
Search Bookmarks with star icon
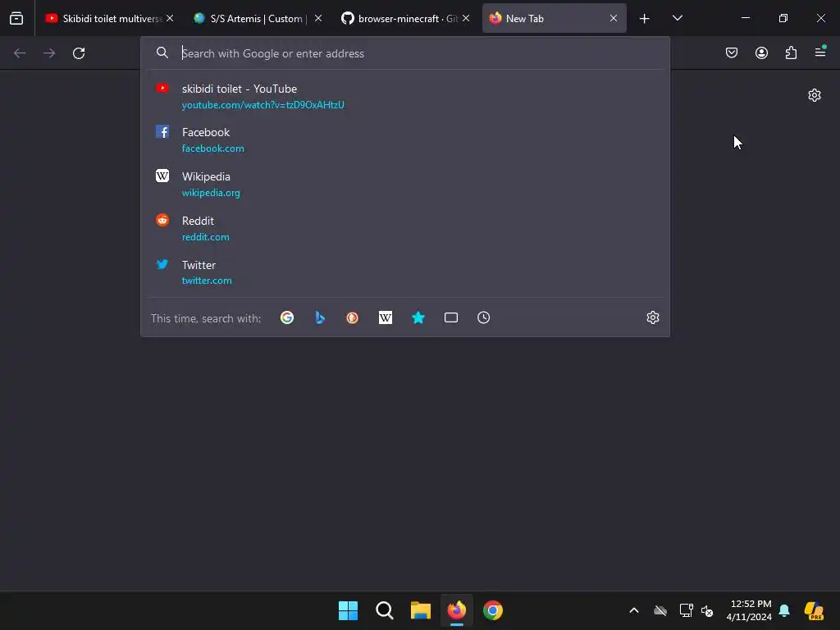[x=418, y=317]
